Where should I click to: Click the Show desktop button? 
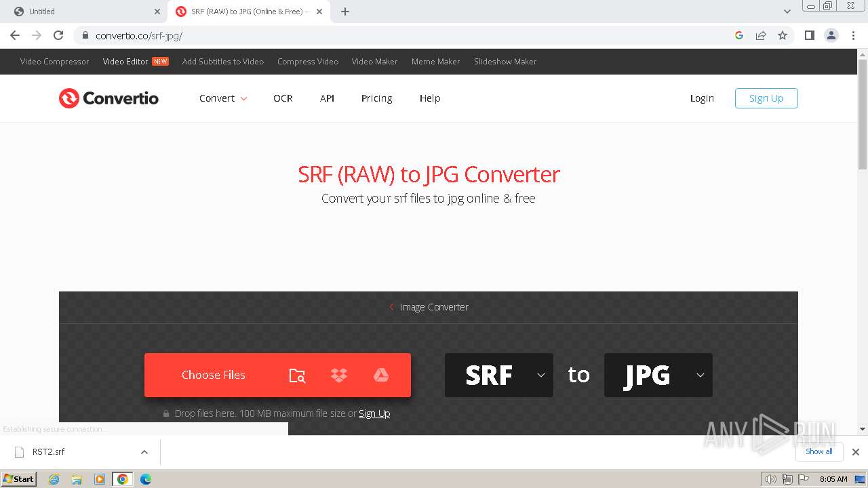860,479
